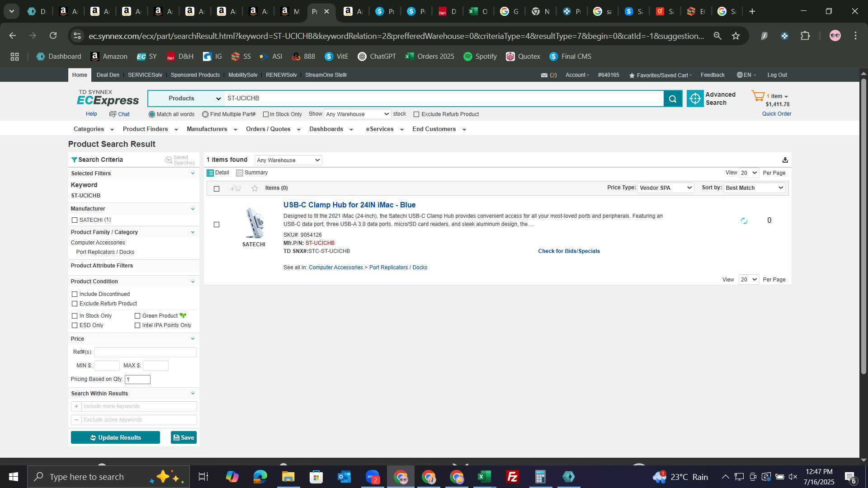The width and height of the screenshot is (868, 488).
Task: Click the export/download results icon
Action: [785, 160]
